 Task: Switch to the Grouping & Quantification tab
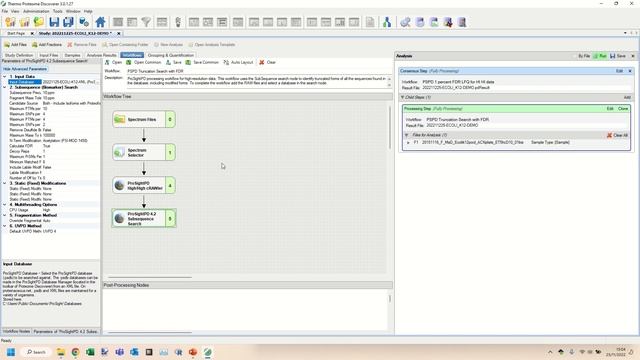click(171, 55)
